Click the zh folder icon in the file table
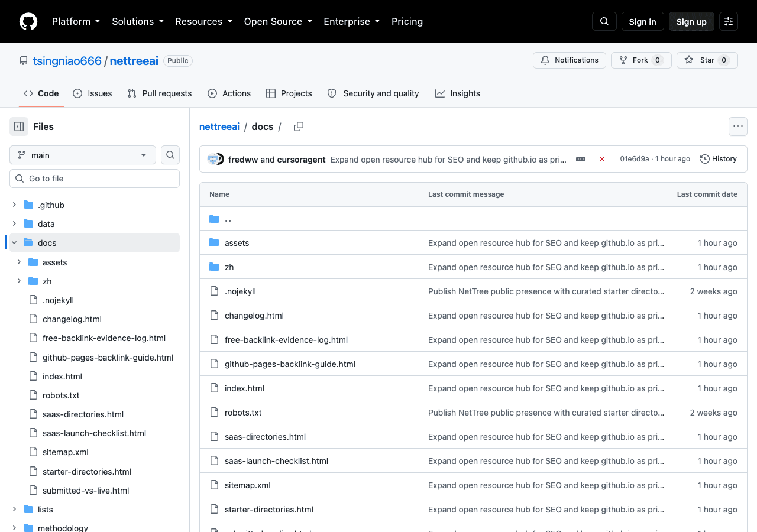 (x=214, y=267)
